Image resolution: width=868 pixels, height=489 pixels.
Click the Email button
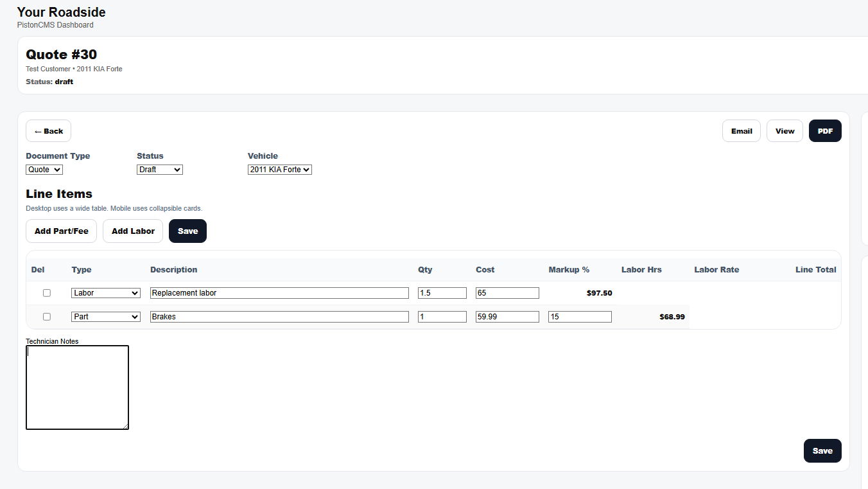[741, 130]
